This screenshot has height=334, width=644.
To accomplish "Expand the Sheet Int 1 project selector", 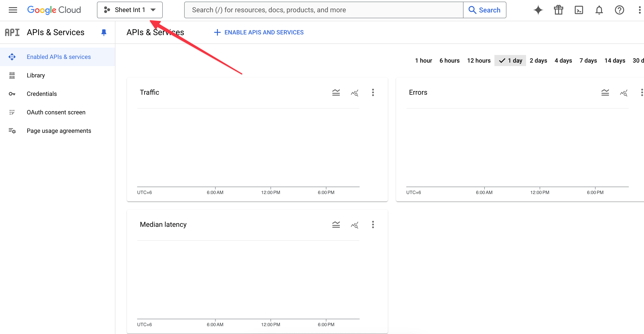I will coord(130,10).
